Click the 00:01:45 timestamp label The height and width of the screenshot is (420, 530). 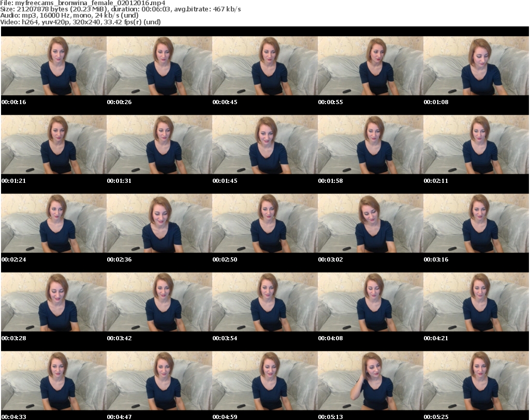pyautogui.click(x=225, y=181)
